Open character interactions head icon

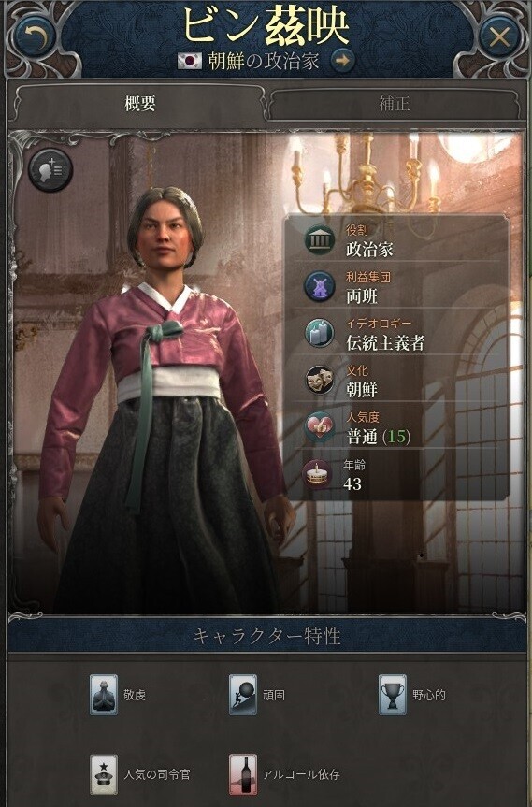(50, 170)
